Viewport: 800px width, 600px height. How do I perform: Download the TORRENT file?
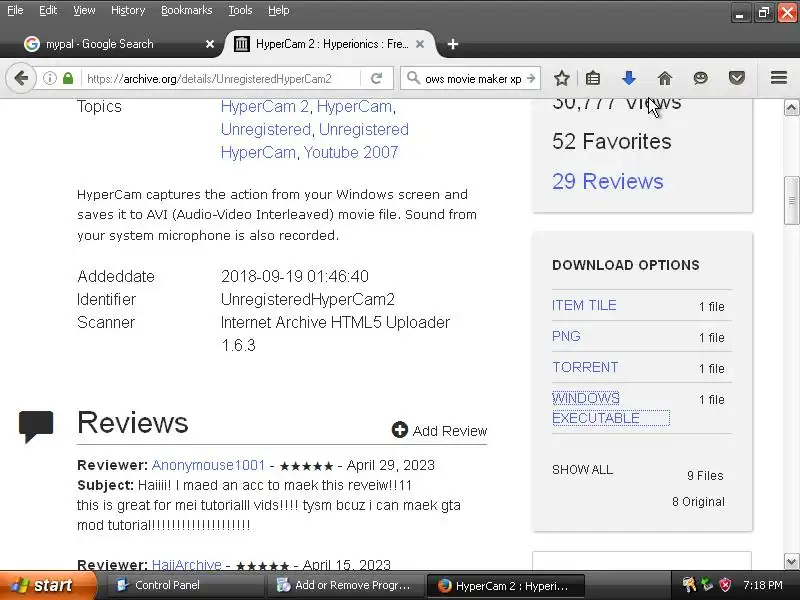(x=585, y=367)
